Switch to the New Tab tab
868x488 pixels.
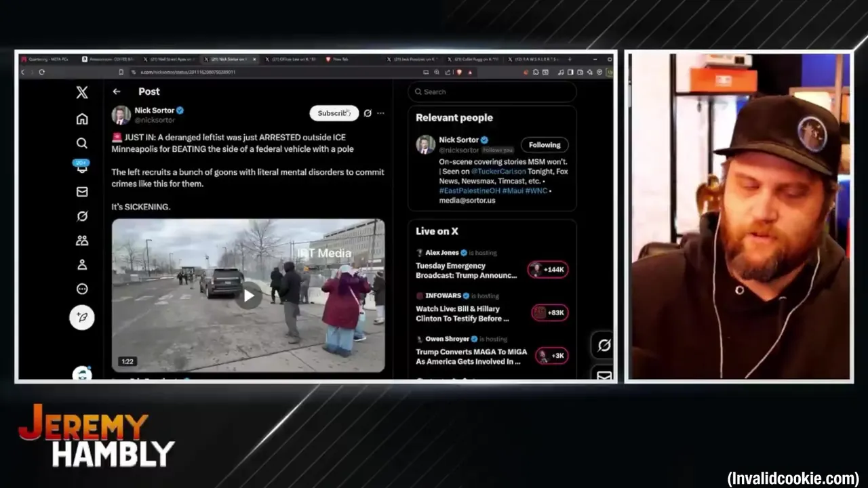353,59
